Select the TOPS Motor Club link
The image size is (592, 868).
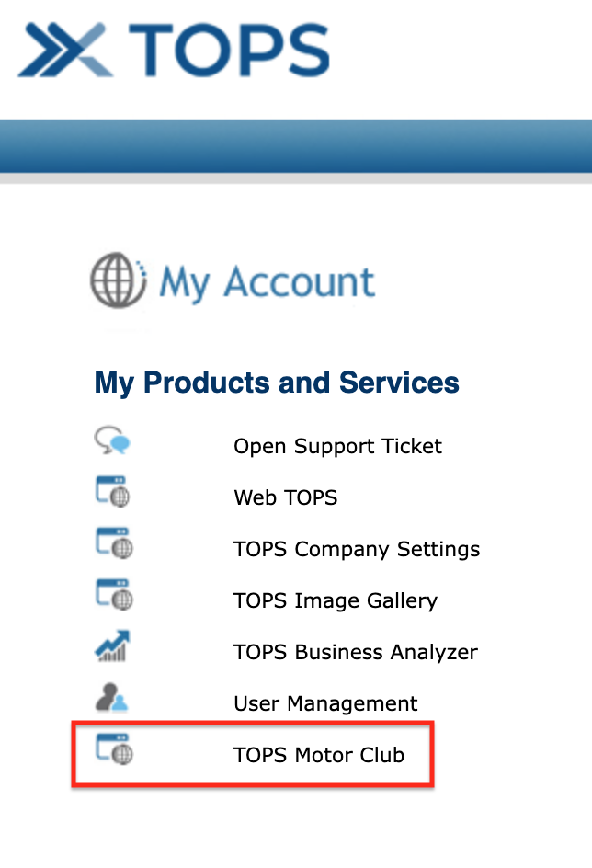coord(319,755)
